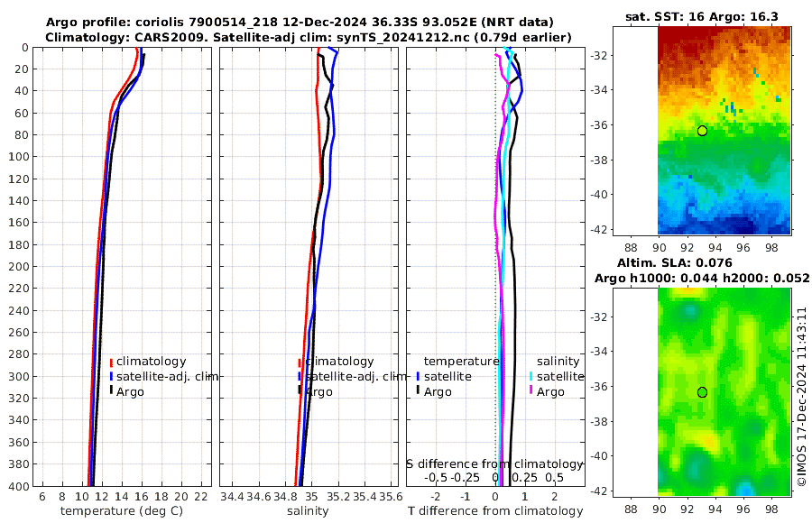Image resolution: width=812 pixels, height=523 pixels.
Task: Click the 'Argo h1000: 0.044 h2000: 0.052' text
Action: [702, 279]
